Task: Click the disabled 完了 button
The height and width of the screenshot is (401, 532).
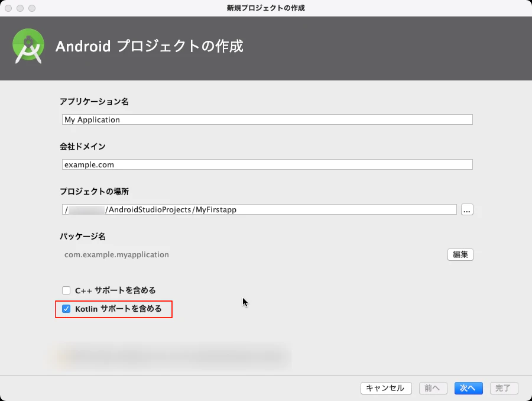Action: coord(504,388)
